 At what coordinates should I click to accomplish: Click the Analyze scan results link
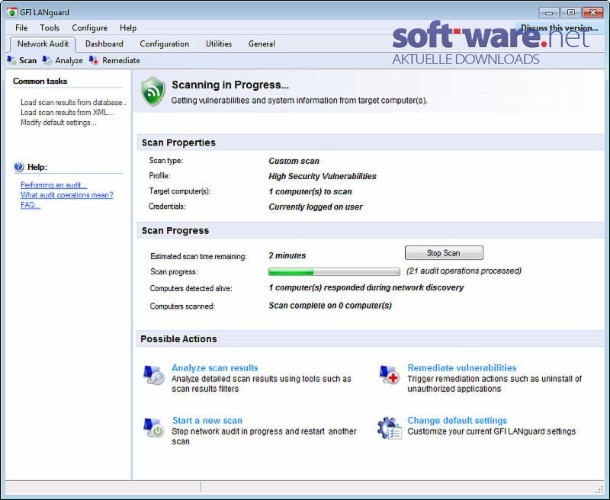coord(215,368)
